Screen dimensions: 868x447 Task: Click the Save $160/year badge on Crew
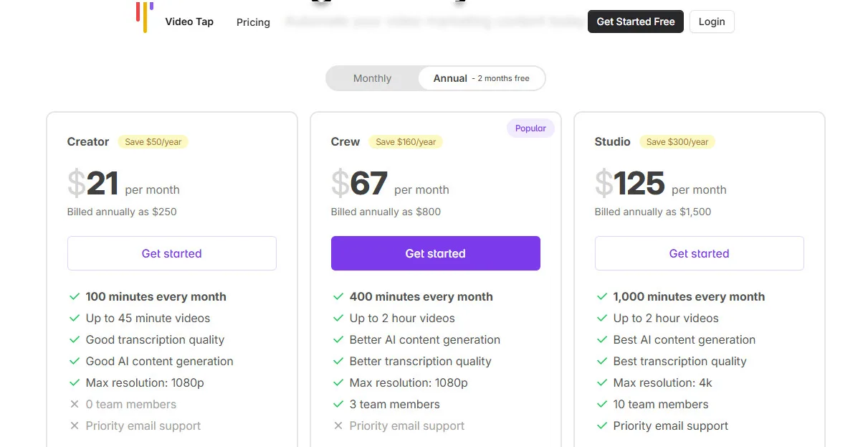click(406, 141)
